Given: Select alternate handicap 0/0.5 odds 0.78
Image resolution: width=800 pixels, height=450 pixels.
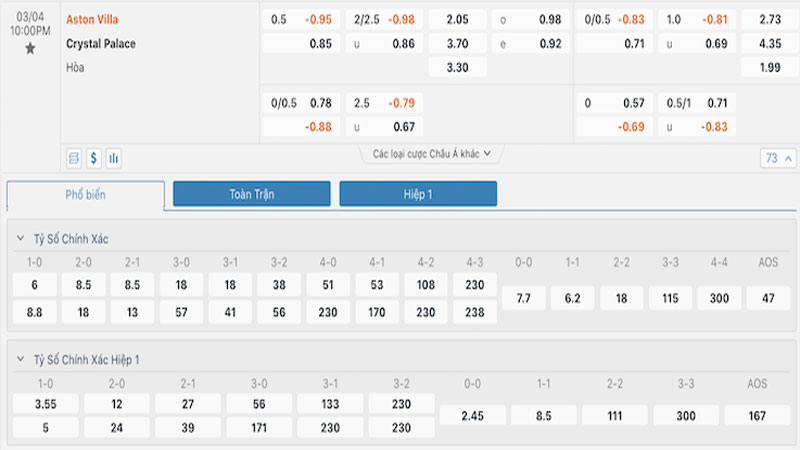Looking at the screenshot, I should pyautogui.click(x=301, y=103).
